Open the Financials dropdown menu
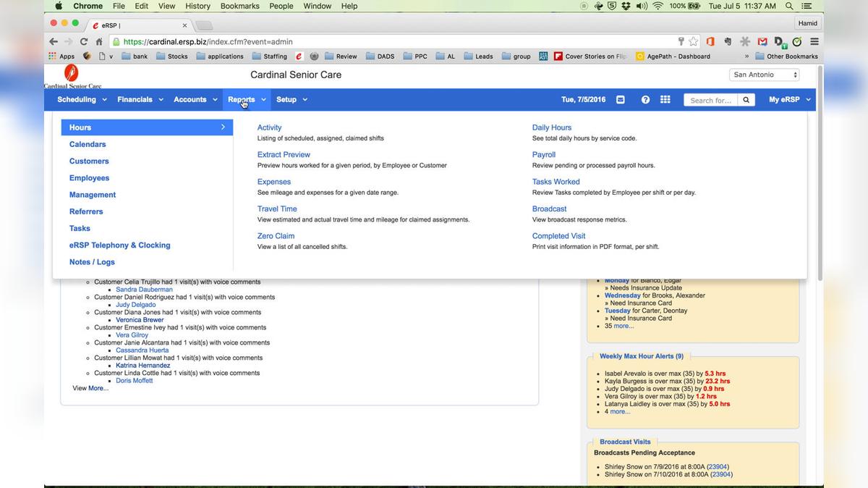 click(x=140, y=100)
